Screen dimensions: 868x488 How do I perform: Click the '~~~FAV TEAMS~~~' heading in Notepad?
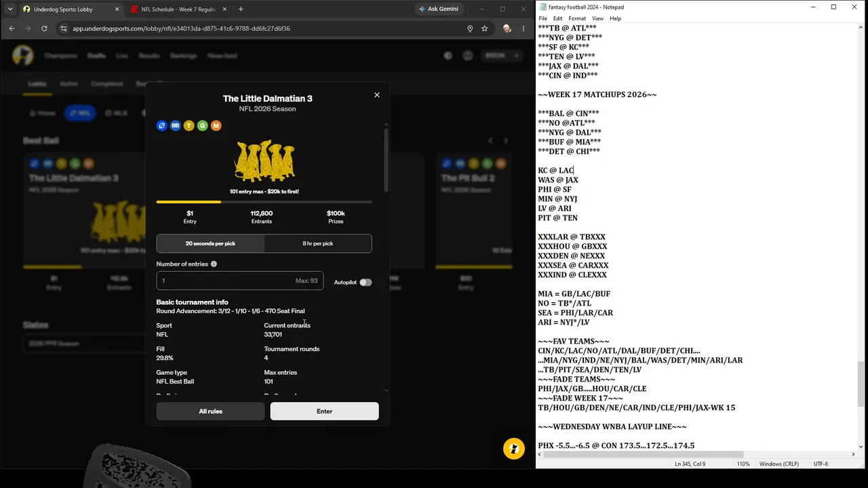coord(574,342)
